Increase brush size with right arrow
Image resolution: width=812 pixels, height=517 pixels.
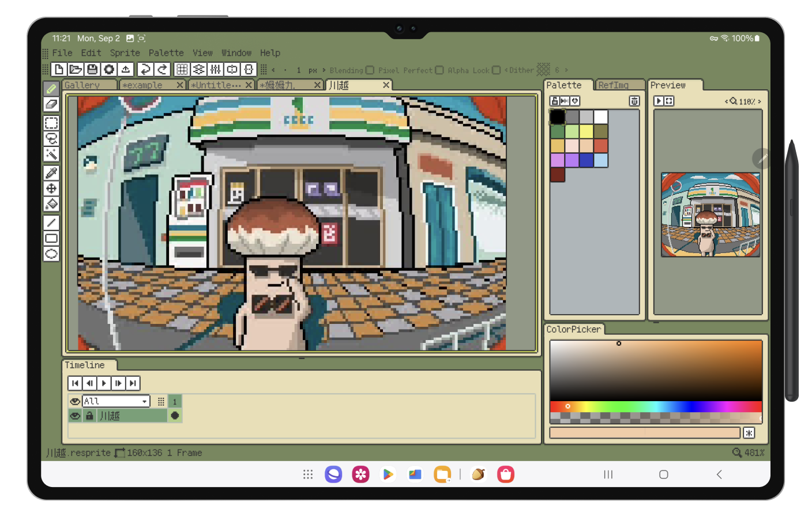click(x=324, y=70)
